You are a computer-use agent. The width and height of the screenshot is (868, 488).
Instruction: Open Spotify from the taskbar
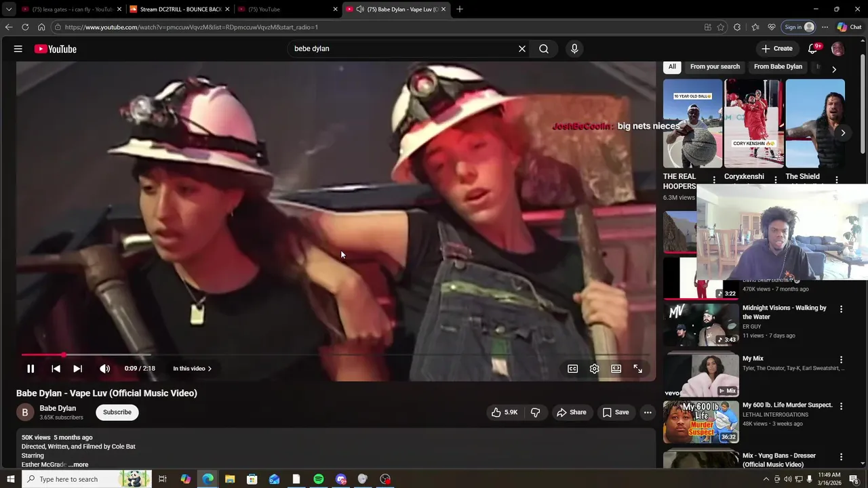click(319, 479)
